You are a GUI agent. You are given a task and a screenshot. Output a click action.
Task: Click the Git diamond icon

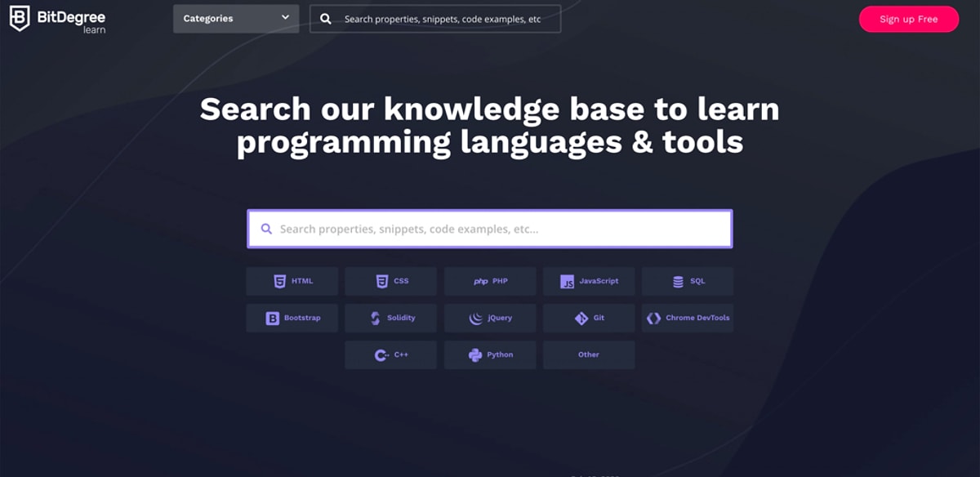[x=581, y=319]
